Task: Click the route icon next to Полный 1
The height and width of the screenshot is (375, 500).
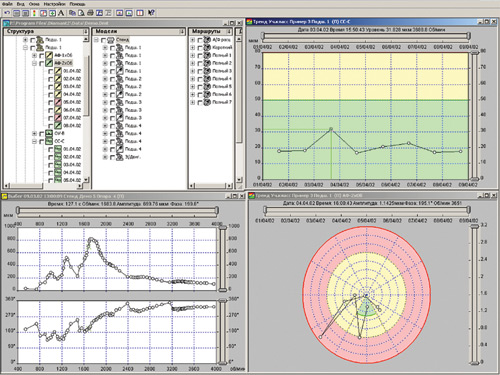Action: (207, 55)
